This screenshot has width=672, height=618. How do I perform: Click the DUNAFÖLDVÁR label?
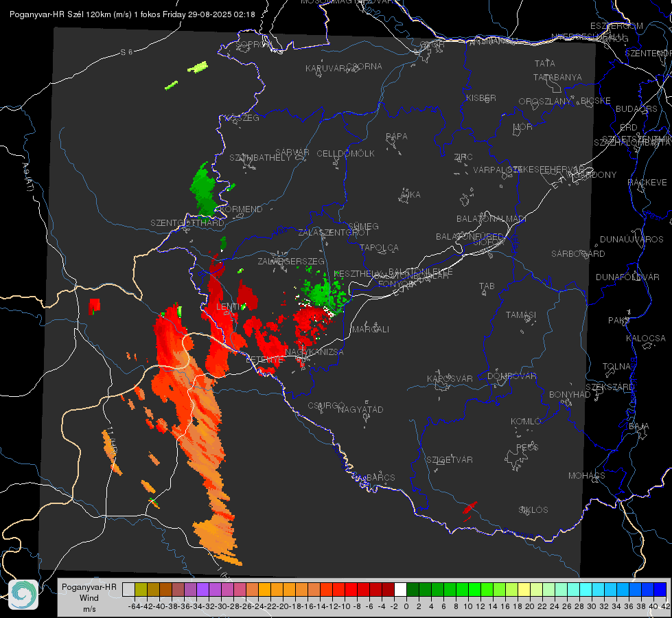click(x=627, y=277)
